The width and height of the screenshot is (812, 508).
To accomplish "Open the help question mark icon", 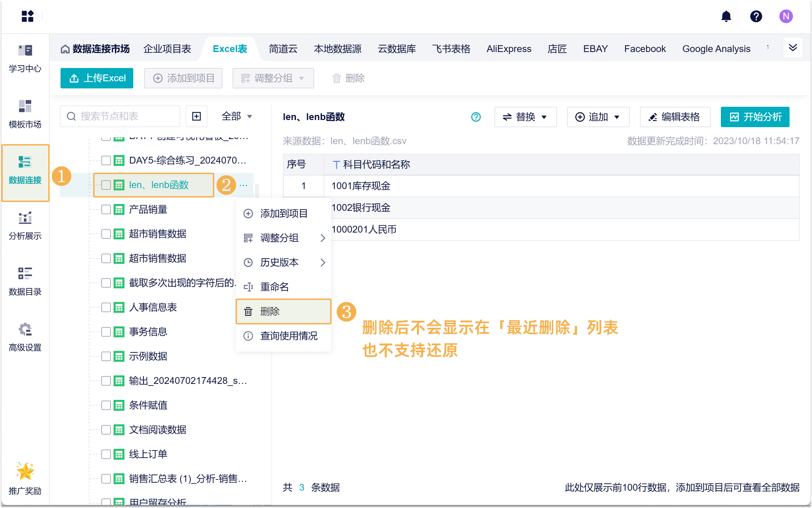I will pos(756,16).
